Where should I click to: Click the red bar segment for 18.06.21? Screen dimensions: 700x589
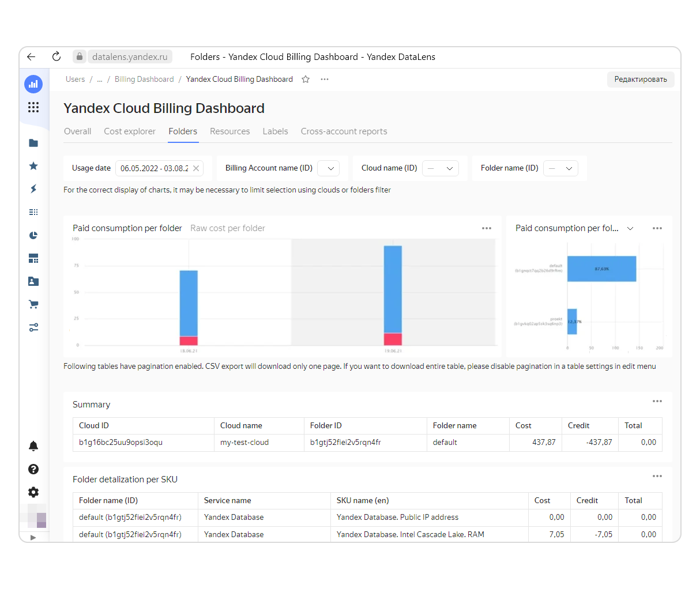(189, 341)
